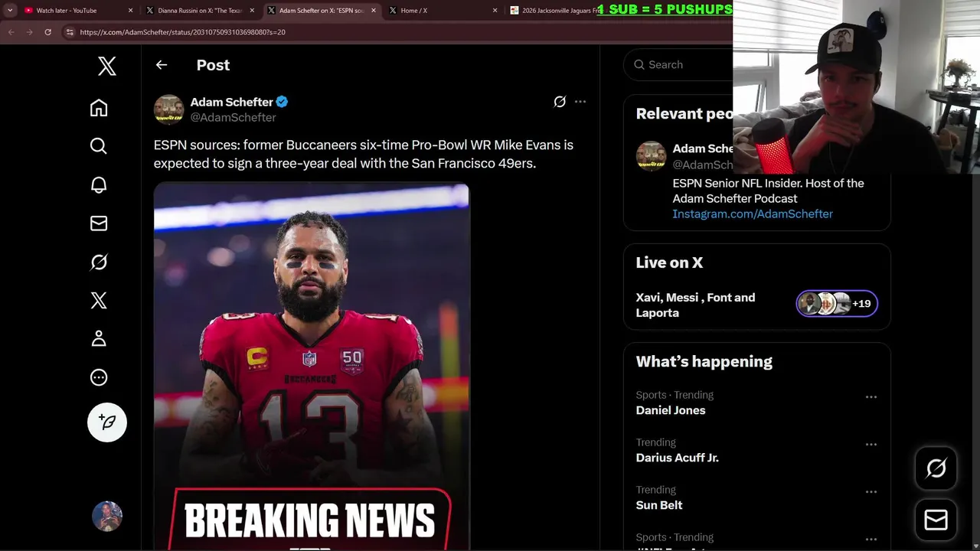Click site info icon in address bar

(70, 32)
